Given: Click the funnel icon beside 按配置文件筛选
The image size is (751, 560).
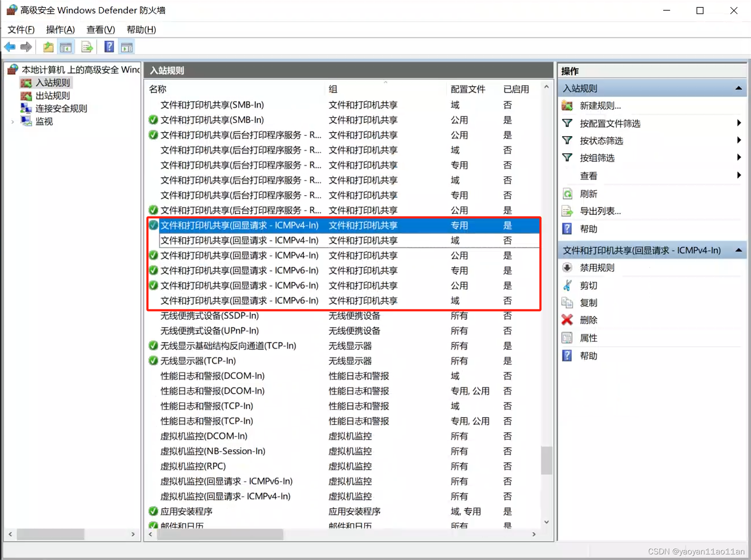Looking at the screenshot, I should tap(567, 123).
